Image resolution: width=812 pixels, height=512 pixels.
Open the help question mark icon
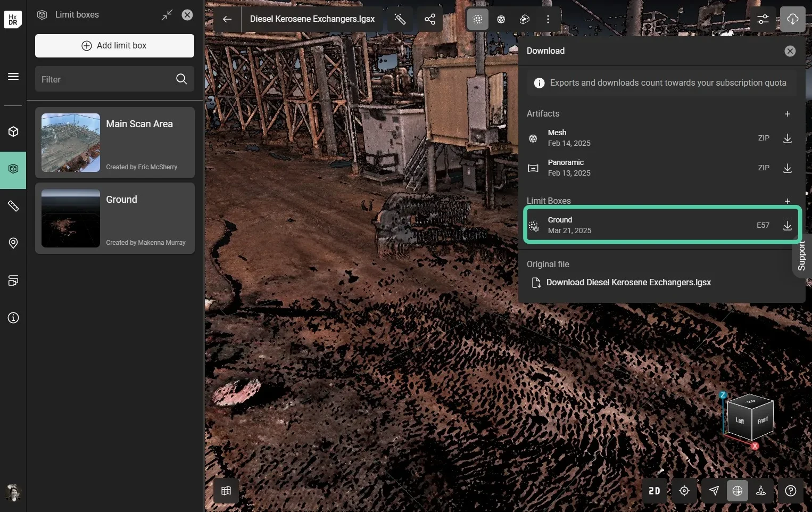tap(790, 491)
